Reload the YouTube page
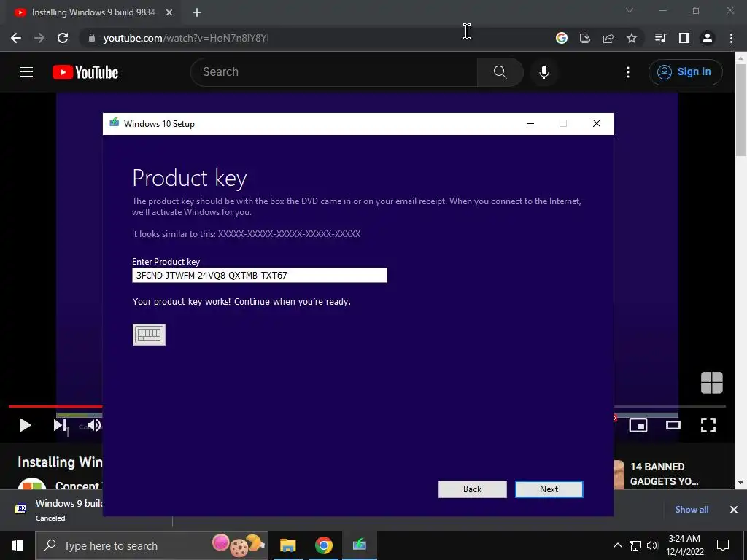Screen dimensions: 747x560 (x=63, y=38)
